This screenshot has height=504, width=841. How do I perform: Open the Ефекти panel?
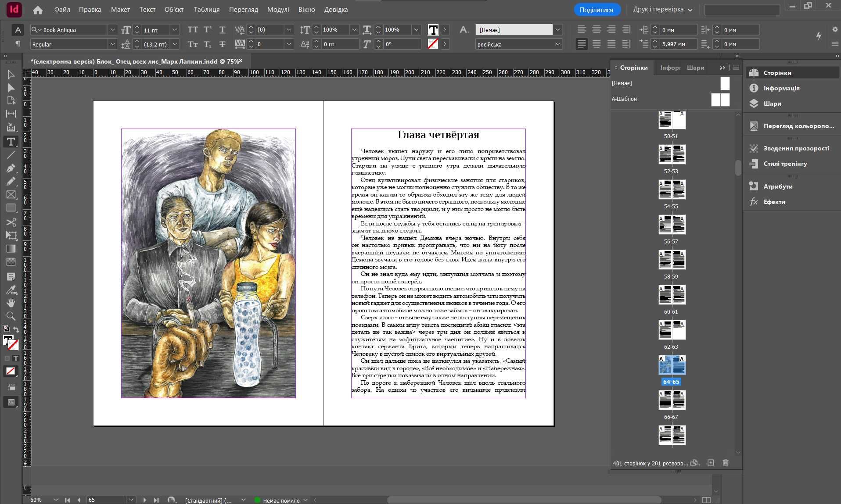(774, 202)
